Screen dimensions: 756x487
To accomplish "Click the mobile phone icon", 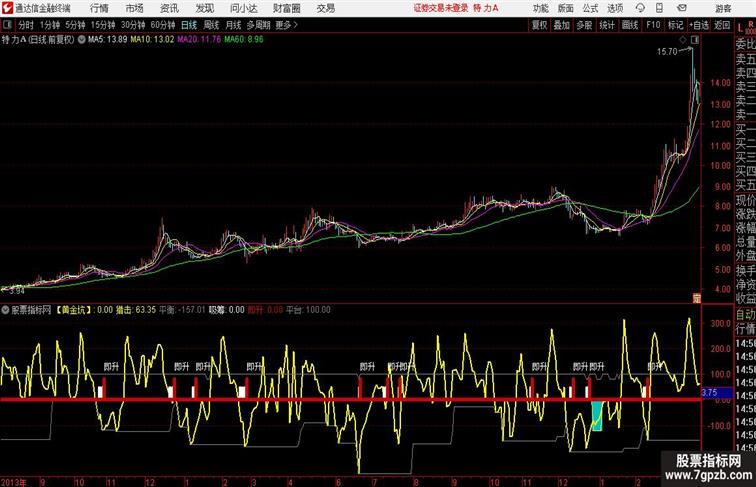I will [659, 8].
